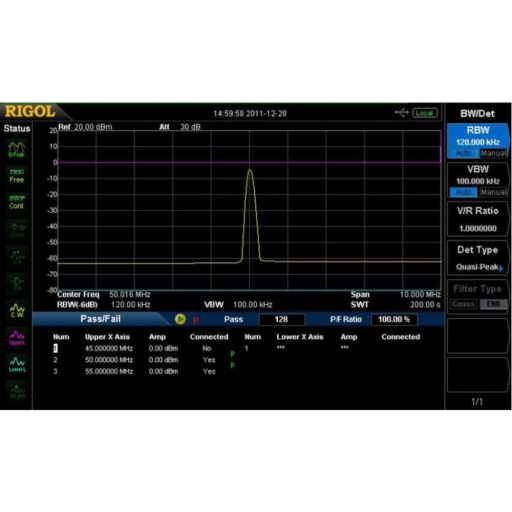Click the green P marker beside the No row
The width and height of the screenshot is (512, 512).
(233, 354)
